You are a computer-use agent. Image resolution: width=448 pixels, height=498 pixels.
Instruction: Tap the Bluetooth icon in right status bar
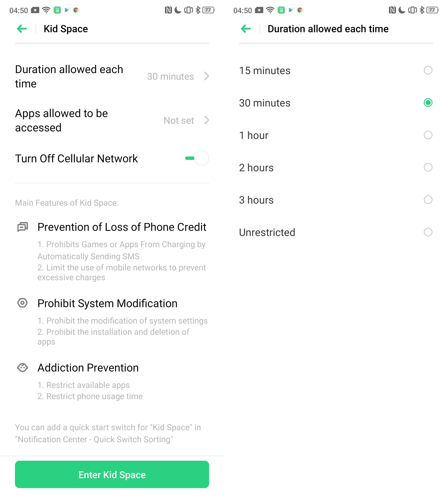422,10
